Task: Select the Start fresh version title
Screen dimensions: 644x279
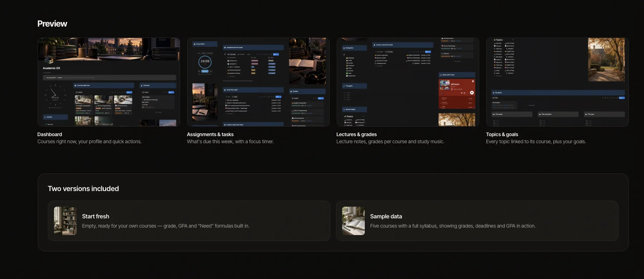Action: pos(96,216)
